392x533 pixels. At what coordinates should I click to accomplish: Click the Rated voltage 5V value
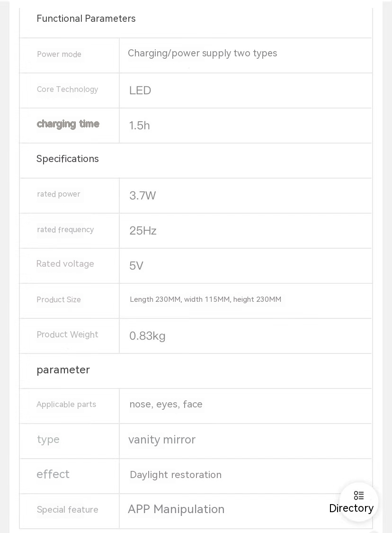tap(136, 266)
